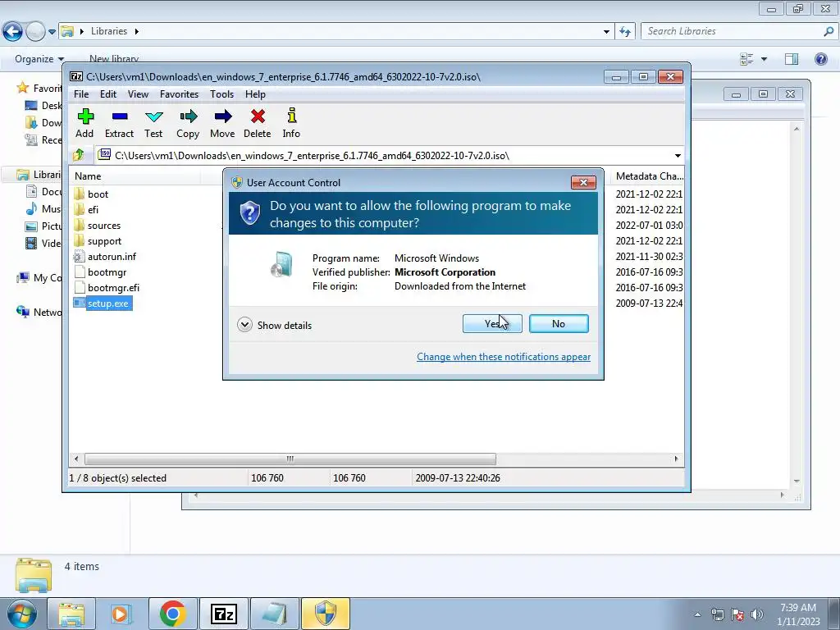This screenshot has width=840, height=630.
Task: Click the Extract toolbar icon
Action: pyautogui.click(x=119, y=124)
